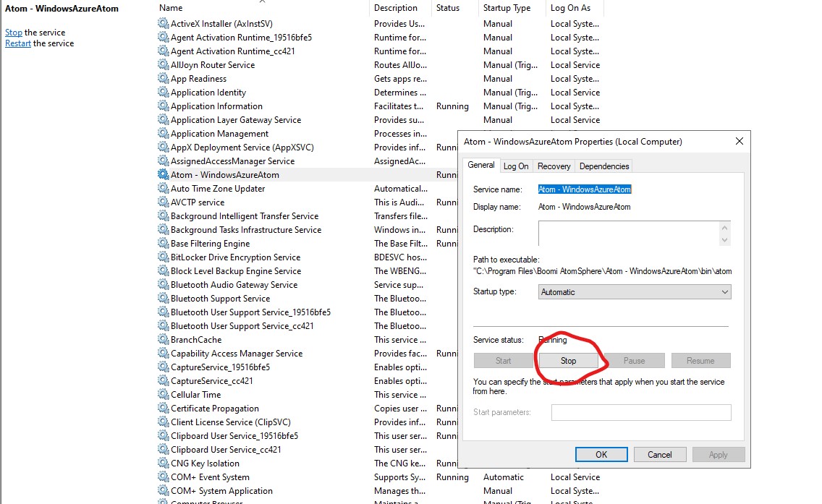This screenshot has height=504, width=822.
Task: Click gear icon beside Cellular Time service
Action: (163, 394)
